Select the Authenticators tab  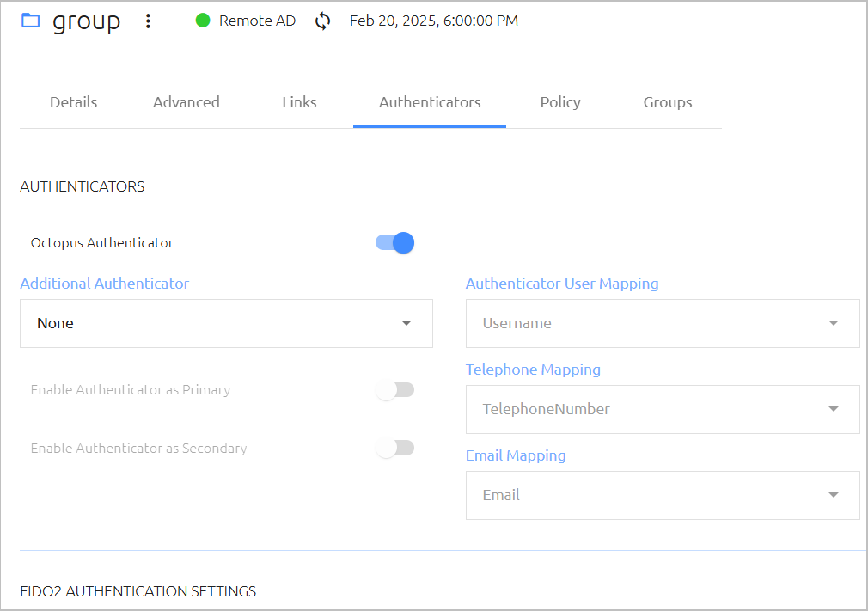click(x=430, y=102)
